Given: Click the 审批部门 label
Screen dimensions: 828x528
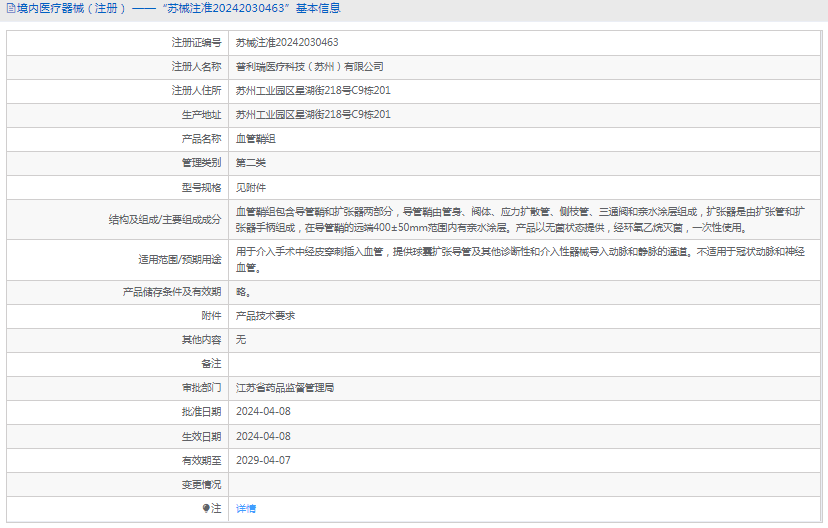Looking at the screenshot, I should [x=201, y=388].
